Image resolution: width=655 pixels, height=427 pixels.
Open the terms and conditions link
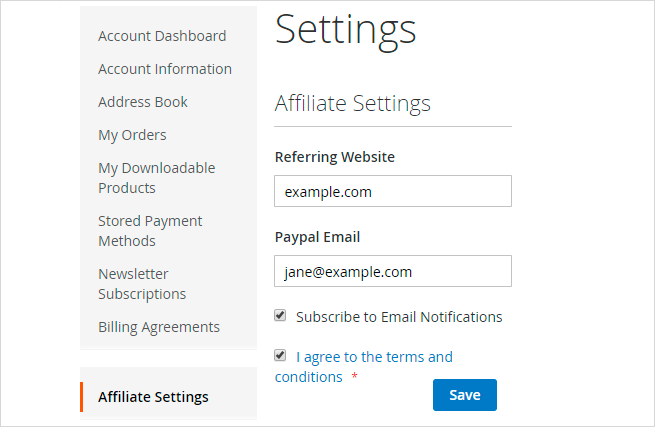pyautogui.click(x=374, y=357)
